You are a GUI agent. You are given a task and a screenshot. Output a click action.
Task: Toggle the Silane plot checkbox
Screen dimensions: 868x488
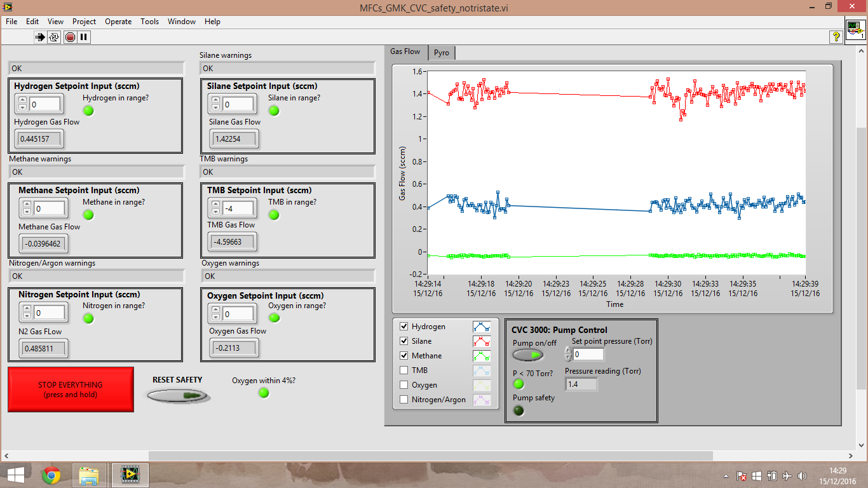403,341
